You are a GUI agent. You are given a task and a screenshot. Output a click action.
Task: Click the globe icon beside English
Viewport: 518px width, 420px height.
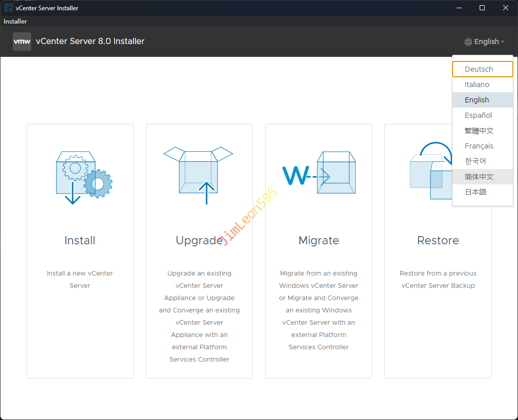468,42
